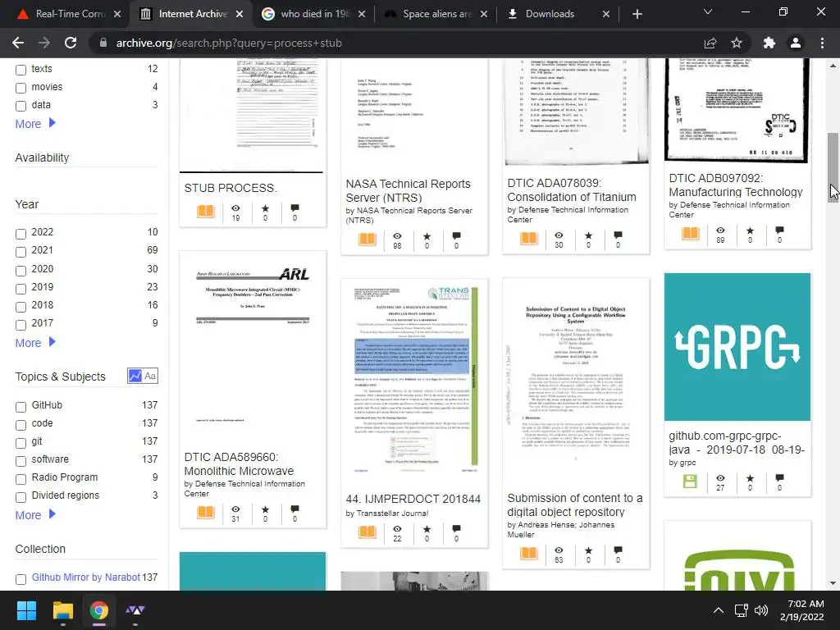Click favorite star on DTIC ADA078039 card

(588, 235)
